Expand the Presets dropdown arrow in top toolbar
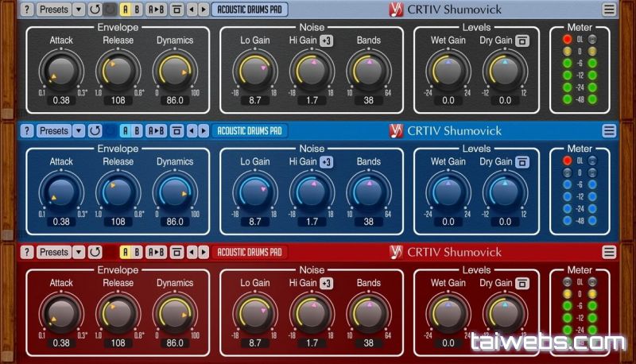This screenshot has height=364, width=636. (78, 10)
